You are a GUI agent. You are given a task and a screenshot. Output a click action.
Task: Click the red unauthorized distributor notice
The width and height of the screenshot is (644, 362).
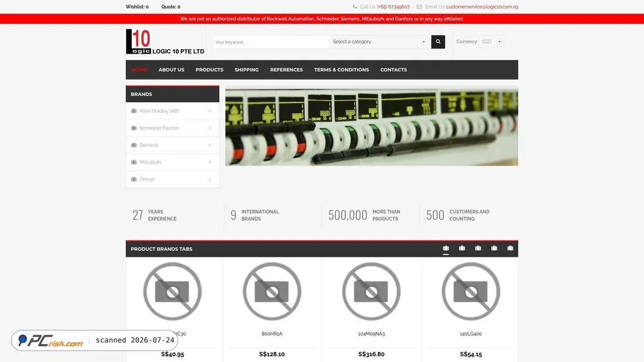click(322, 19)
